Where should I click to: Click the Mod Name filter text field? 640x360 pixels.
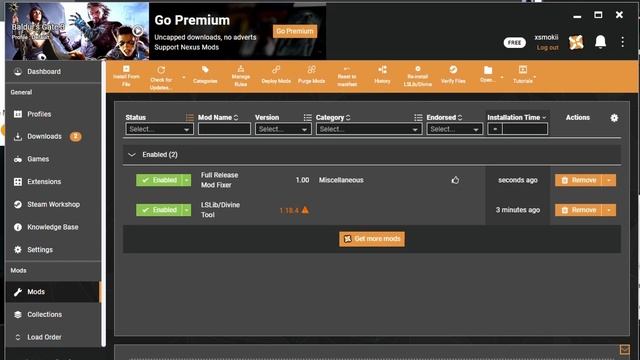(x=224, y=129)
